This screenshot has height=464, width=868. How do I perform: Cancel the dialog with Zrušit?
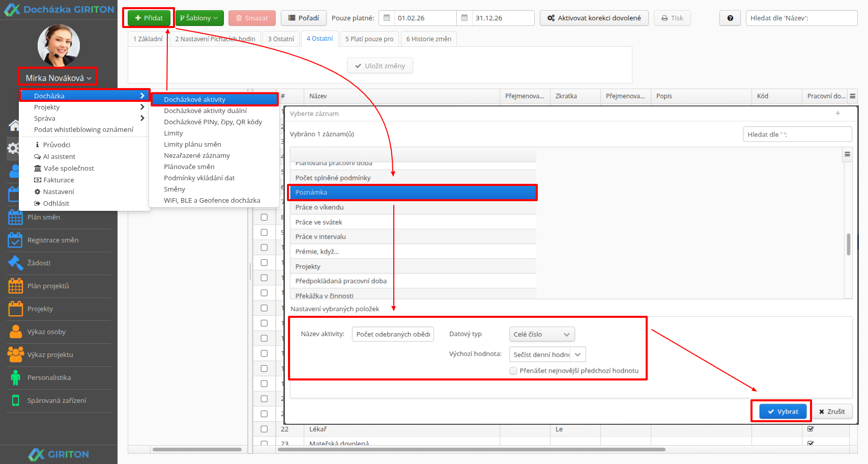coord(832,412)
